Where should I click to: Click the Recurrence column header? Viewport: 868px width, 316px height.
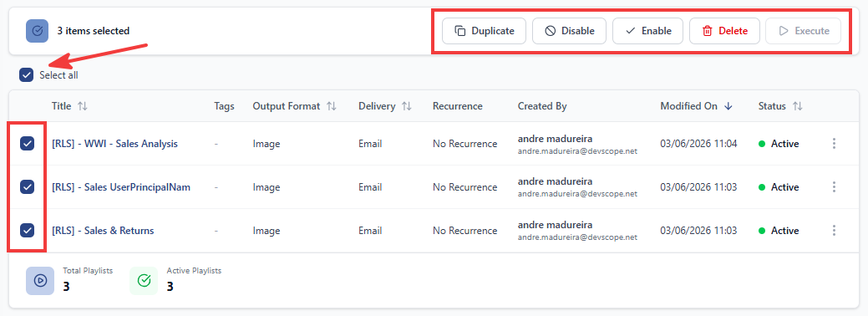coord(458,106)
